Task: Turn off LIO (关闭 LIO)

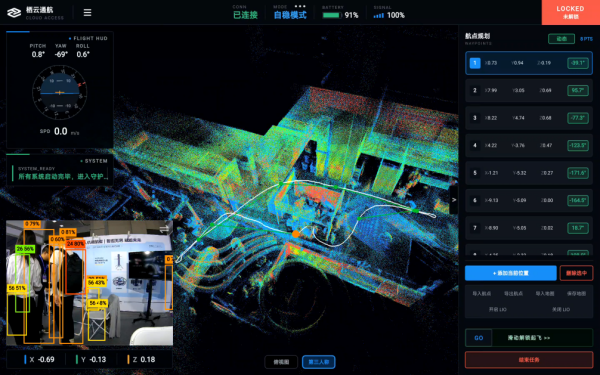Action: pos(561,309)
